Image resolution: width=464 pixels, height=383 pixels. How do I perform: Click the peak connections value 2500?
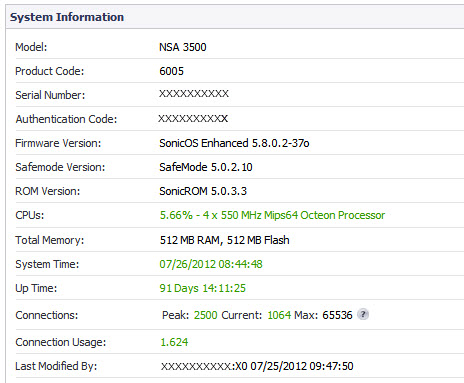pyautogui.click(x=206, y=315)
